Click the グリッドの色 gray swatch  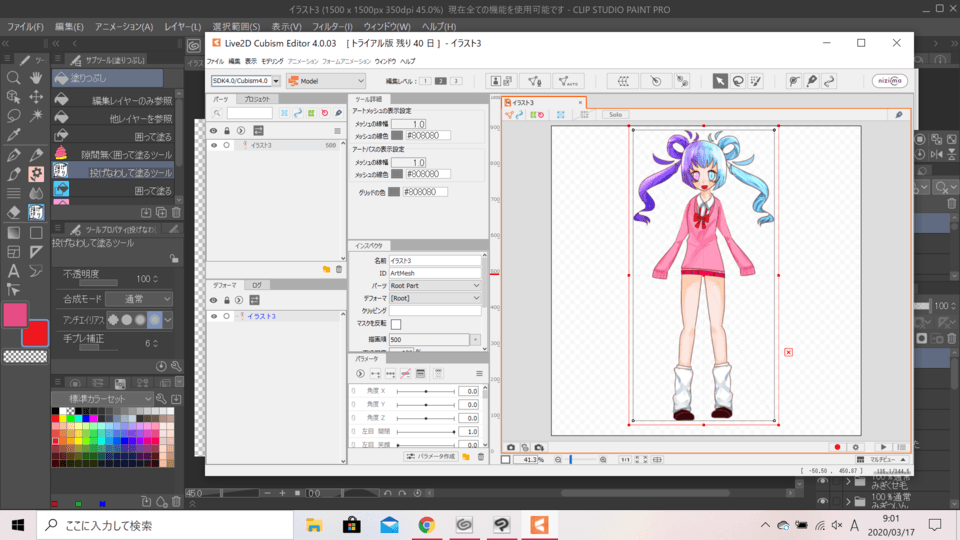tap(394, 192)
